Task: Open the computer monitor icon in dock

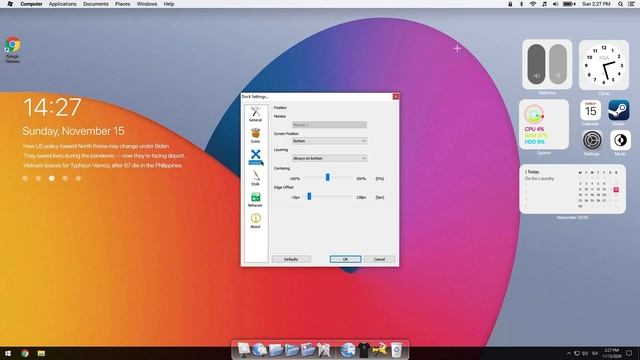Action: pyautogui.click(x=243, y=349)
